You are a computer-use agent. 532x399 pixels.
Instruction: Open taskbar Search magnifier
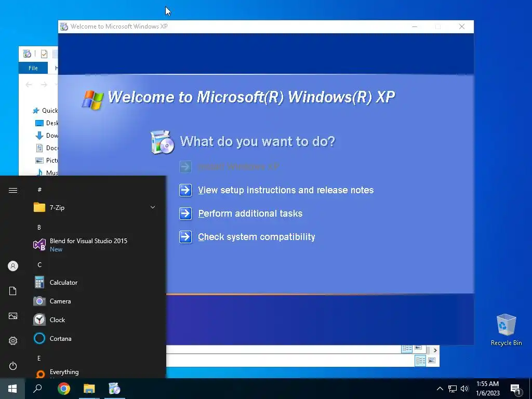point(37,389)
